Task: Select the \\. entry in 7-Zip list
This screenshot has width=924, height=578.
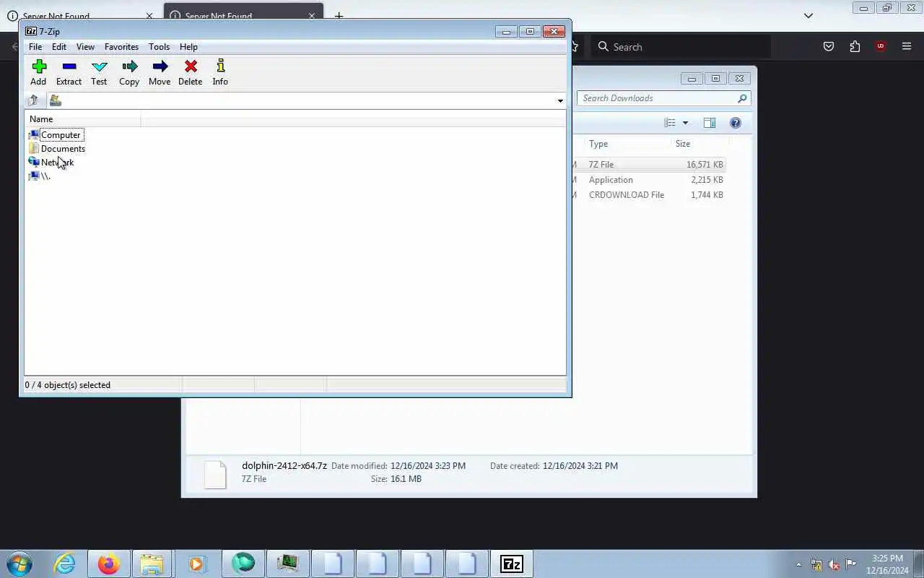Action: [x=39, y=176]
